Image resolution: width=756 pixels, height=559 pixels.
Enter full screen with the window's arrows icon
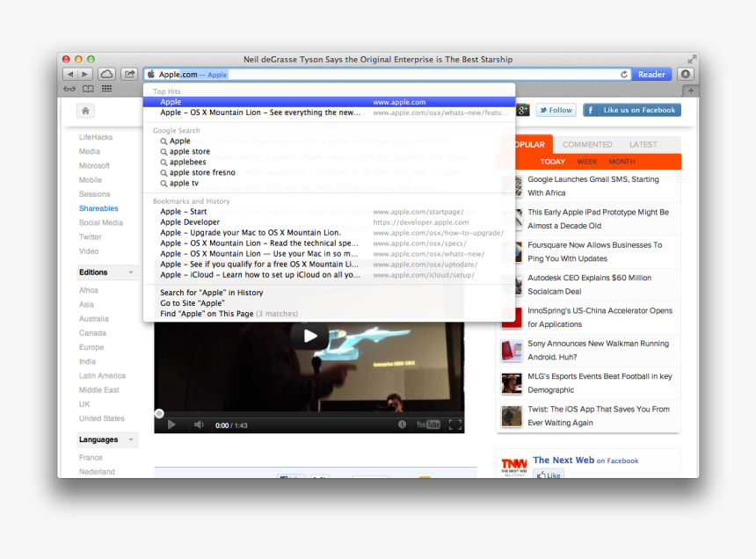click(692, 59)
